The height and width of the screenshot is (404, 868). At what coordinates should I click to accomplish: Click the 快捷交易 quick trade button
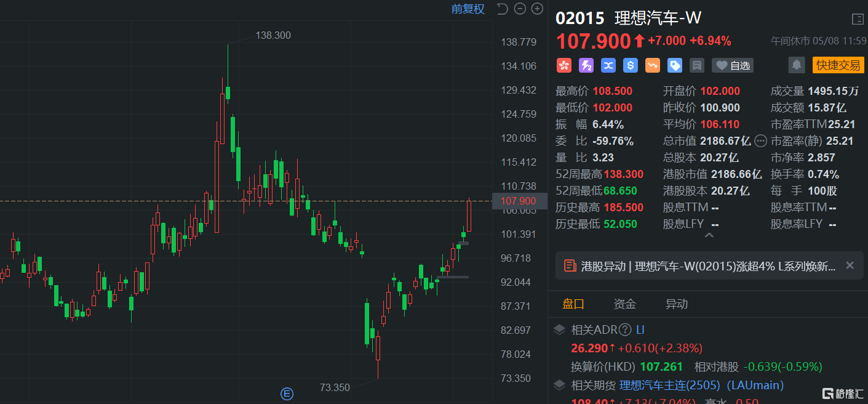point(838,65)
